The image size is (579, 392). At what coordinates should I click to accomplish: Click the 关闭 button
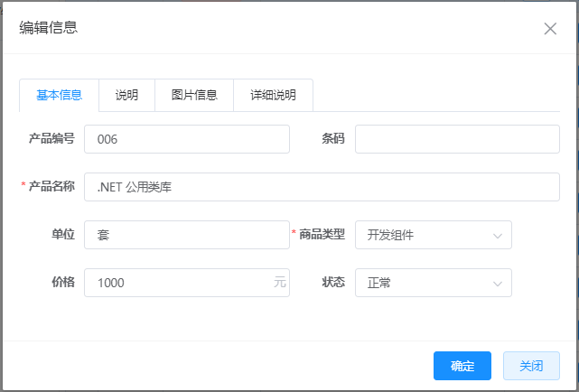click(531, 366)
